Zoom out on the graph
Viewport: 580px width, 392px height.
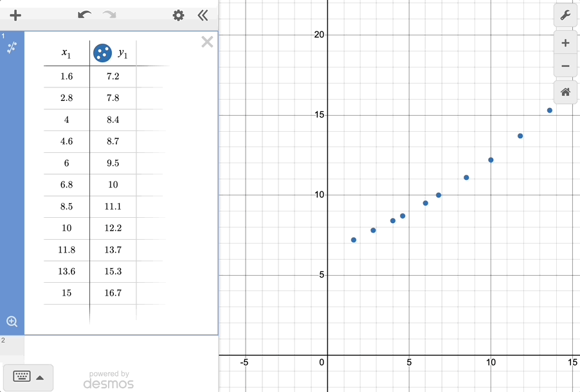coord(565,66)
